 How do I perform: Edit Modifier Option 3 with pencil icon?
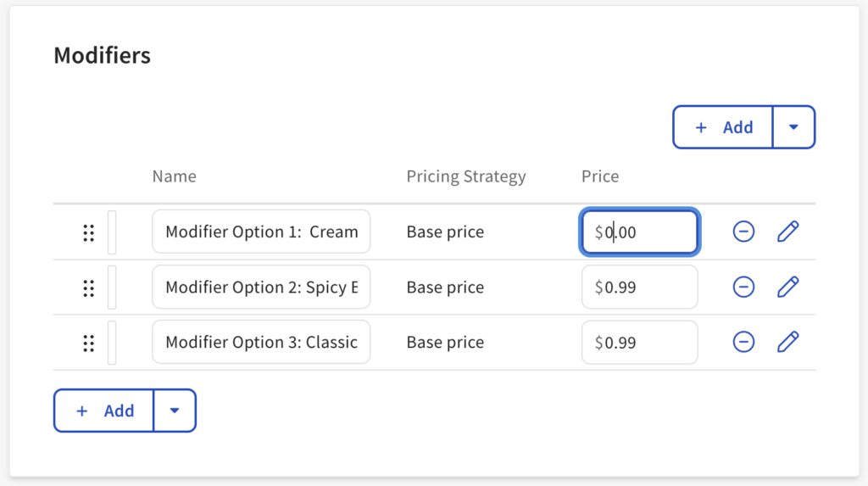pos(788,342)
